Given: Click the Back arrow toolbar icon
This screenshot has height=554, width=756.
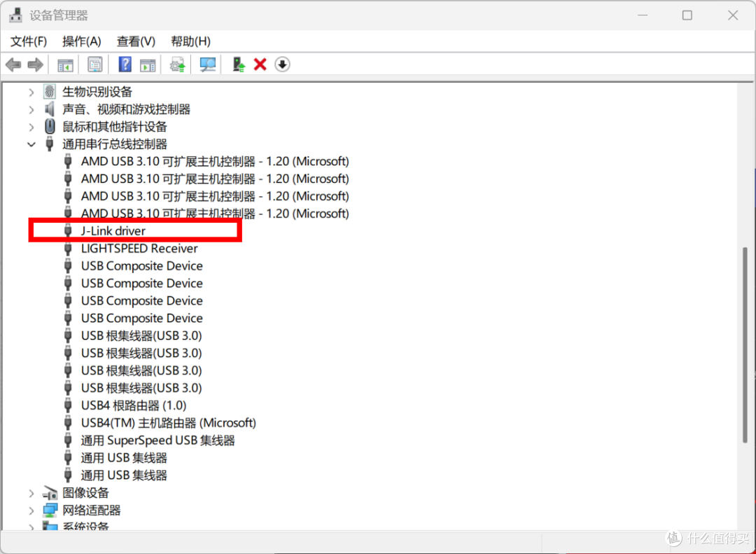Looking at the screenshot, I should tap(13, 64).
